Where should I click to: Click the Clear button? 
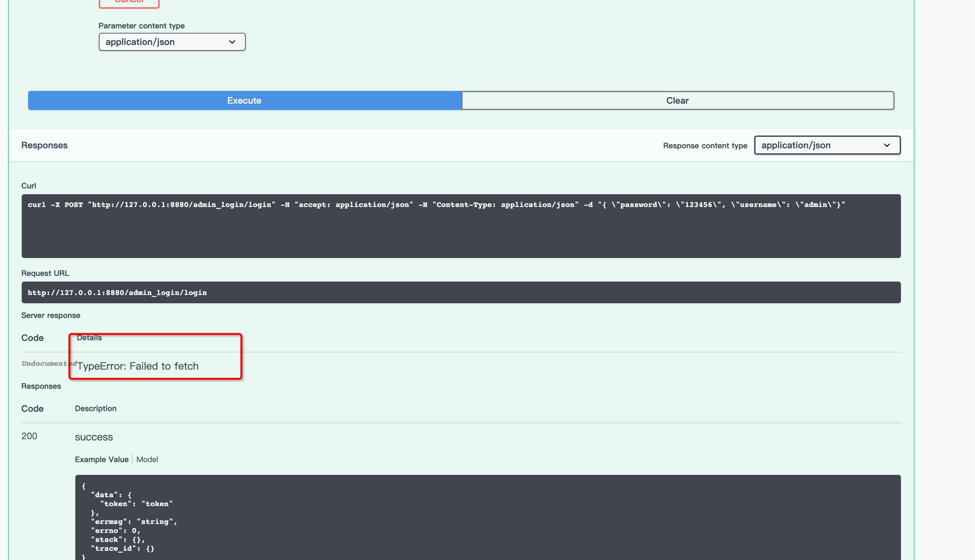coord(678,100)
